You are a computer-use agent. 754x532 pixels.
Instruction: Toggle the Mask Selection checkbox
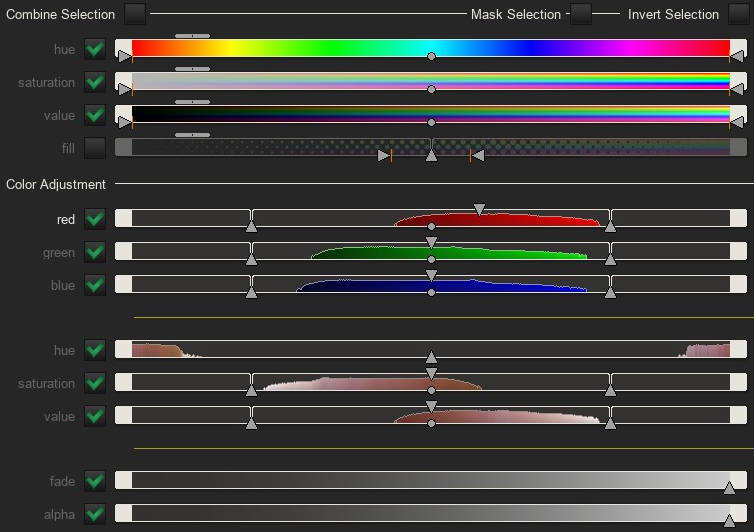click(x=581, y=14)
